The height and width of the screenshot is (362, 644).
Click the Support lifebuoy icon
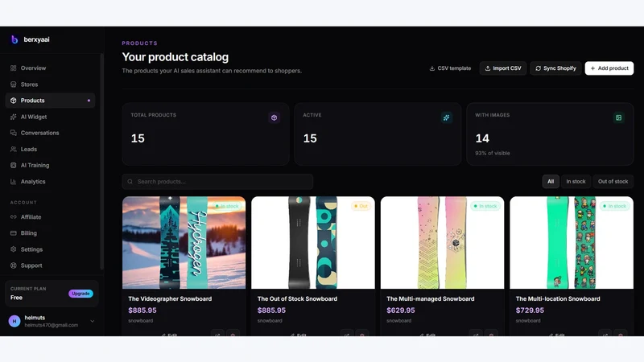point(13,265)
